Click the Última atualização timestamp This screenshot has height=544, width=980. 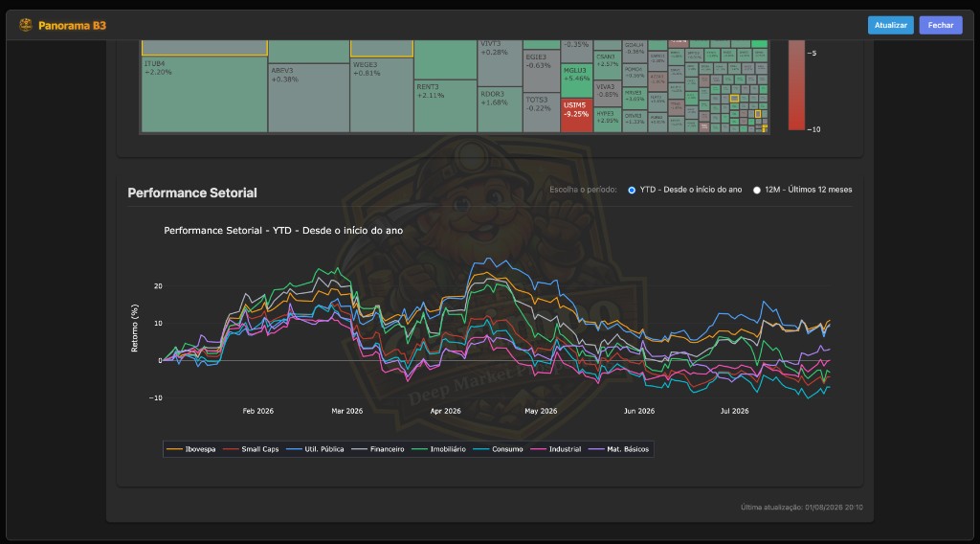802,507
